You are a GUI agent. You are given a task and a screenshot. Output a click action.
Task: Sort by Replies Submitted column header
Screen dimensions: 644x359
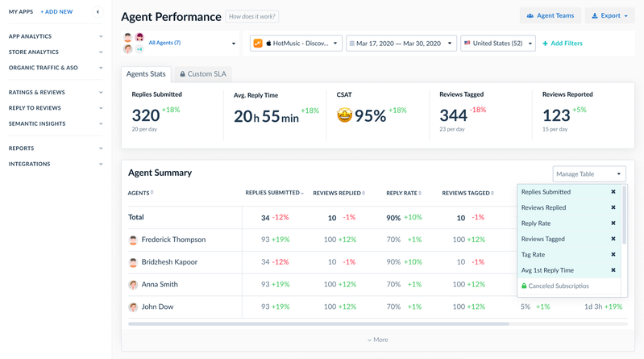pyautogui.click(x=274, y=194)
